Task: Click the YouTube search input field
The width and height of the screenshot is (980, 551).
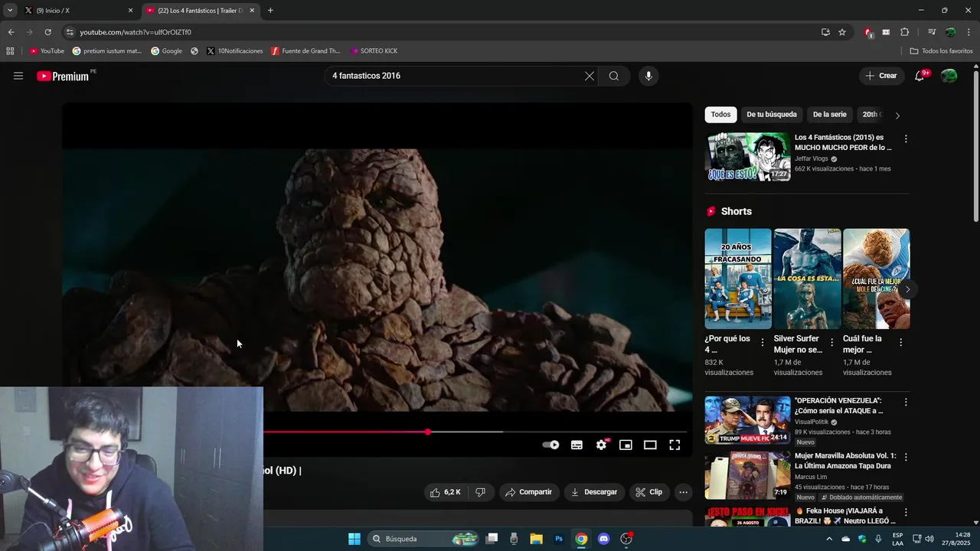Action: (455, 76)
